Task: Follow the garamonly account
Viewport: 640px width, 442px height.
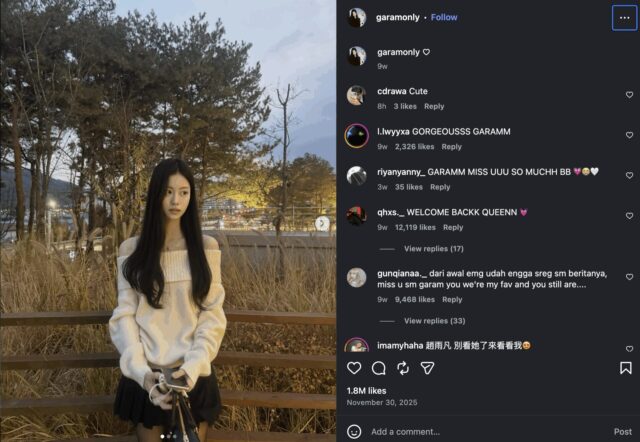Action: 444,17
